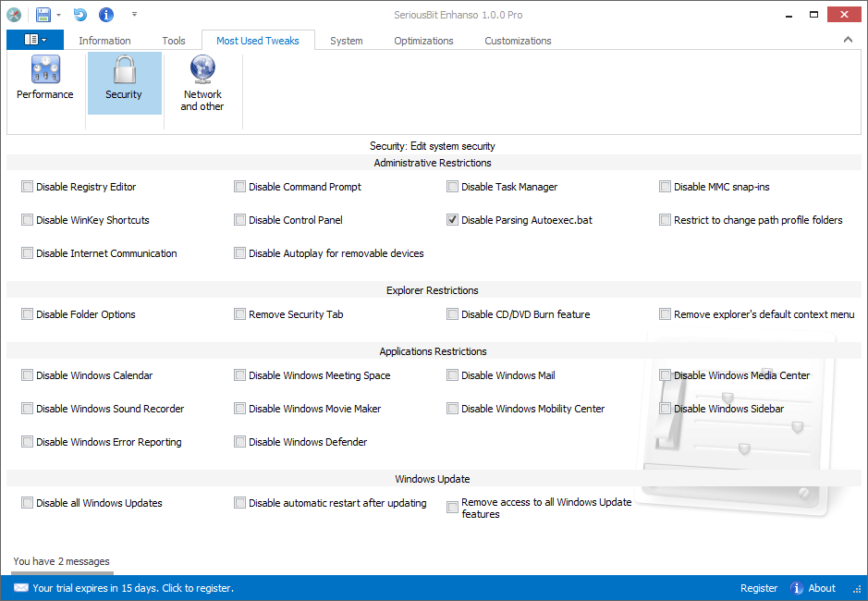
Task: Tick Disable Command Prompt checkbox
Action: point(239,187)
